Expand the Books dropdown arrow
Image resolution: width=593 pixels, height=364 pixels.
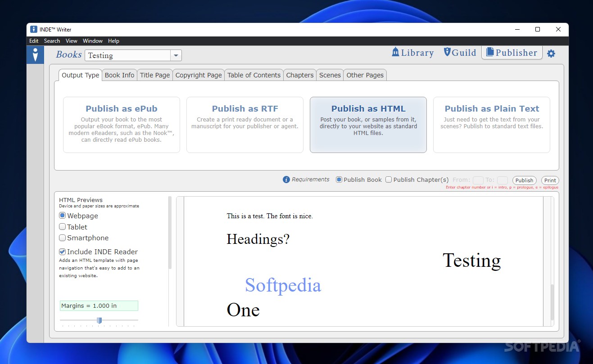[176, 55]
